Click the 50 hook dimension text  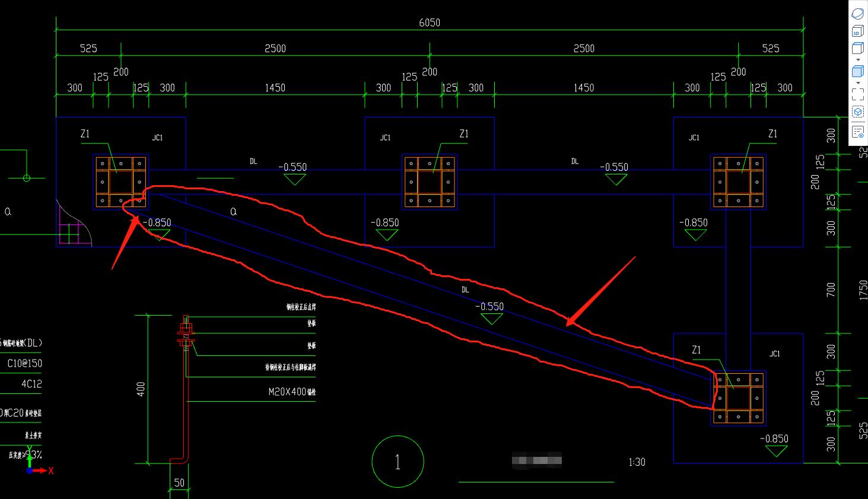tap(179, 483)
